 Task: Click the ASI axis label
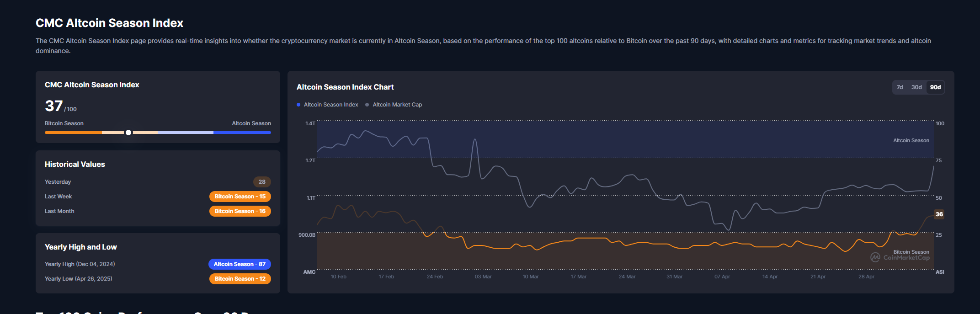940,272
